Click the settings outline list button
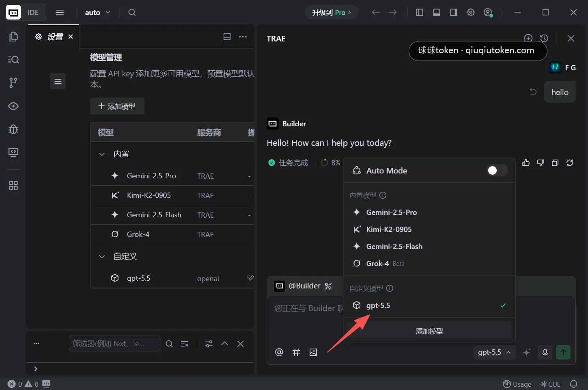Screen dimensions: 588x390 pos(58,81)
